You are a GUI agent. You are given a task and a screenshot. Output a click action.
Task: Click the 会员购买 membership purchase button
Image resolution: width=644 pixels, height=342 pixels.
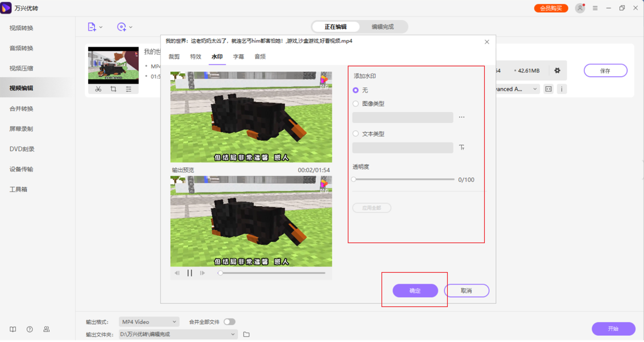pos(551,8)
